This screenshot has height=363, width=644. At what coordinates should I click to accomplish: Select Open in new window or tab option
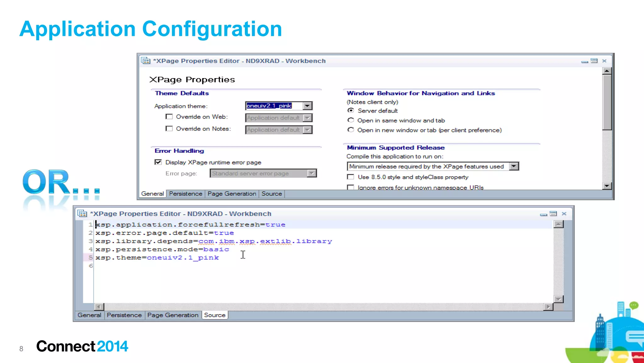pos(351,130)
